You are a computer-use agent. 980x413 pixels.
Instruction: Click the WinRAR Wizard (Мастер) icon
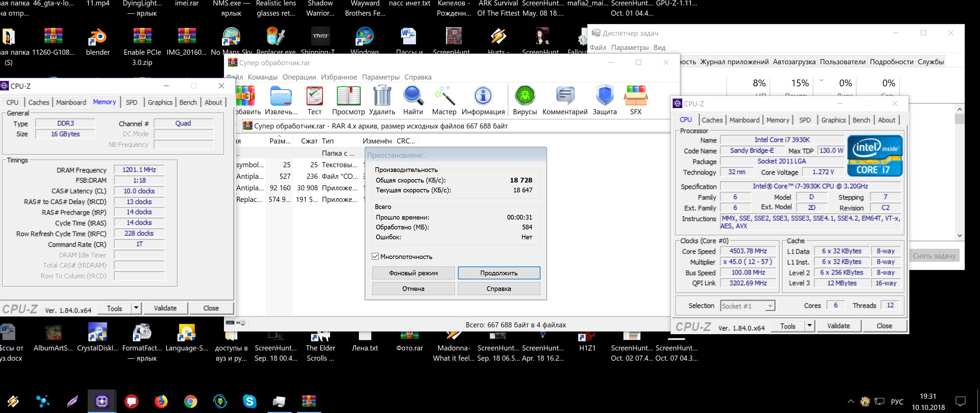pos(444,96)
